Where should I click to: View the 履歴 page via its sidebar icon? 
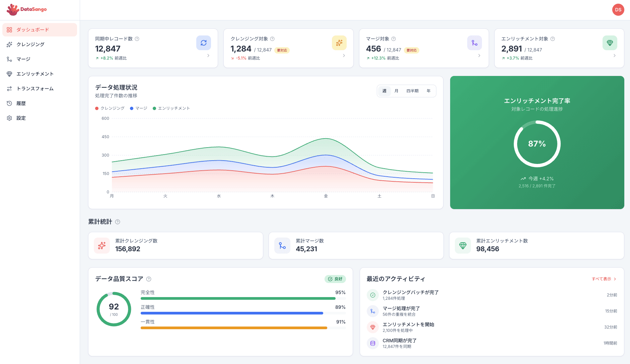click(x=21, y=103)
